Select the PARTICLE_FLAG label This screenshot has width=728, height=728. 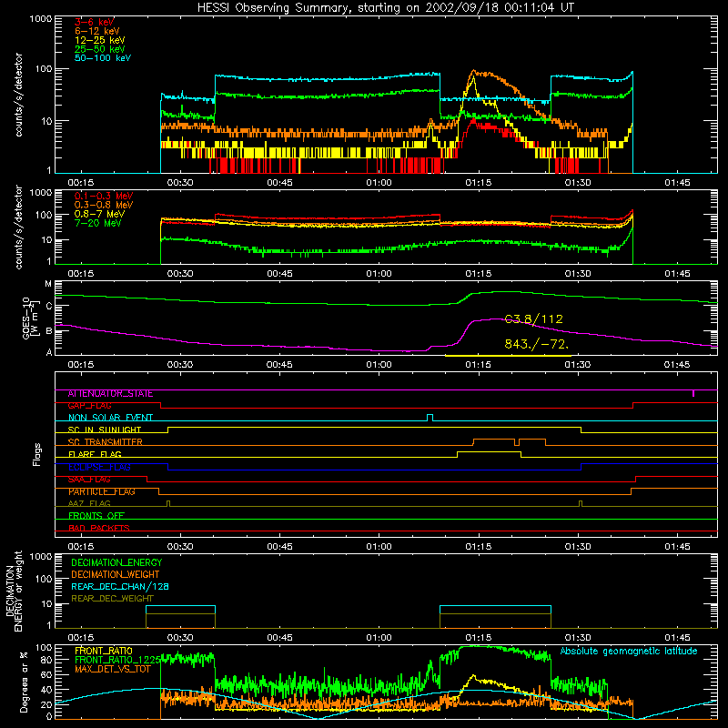coord(102,491)
